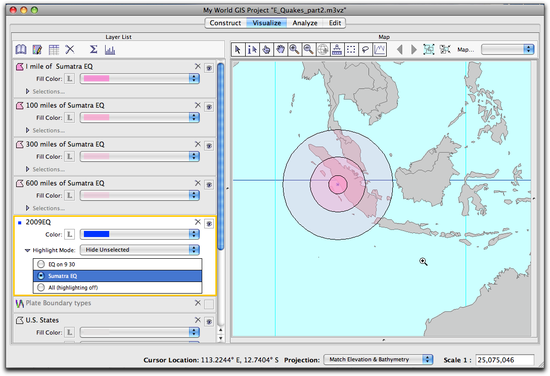Viewport: 550px width, 376px height.
Task: Open the Projection dropdown menu
Action: pos(378,360)
